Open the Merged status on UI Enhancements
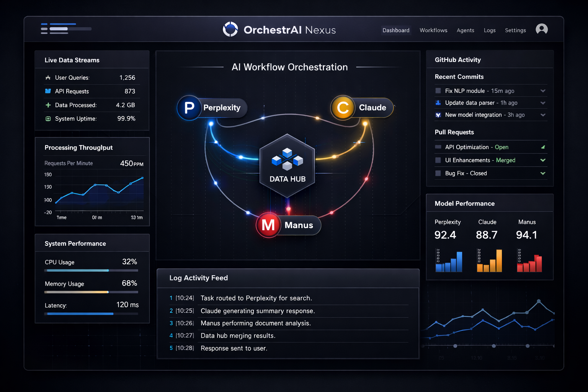 tap(506, 160)
